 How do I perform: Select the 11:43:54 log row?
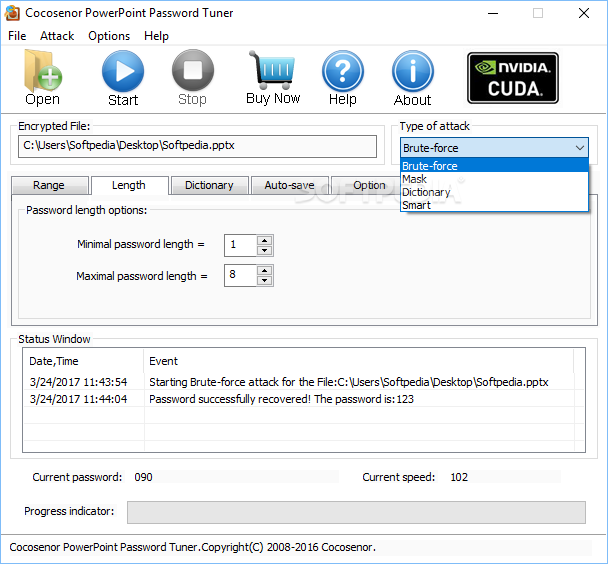click(x=304, y=382)
